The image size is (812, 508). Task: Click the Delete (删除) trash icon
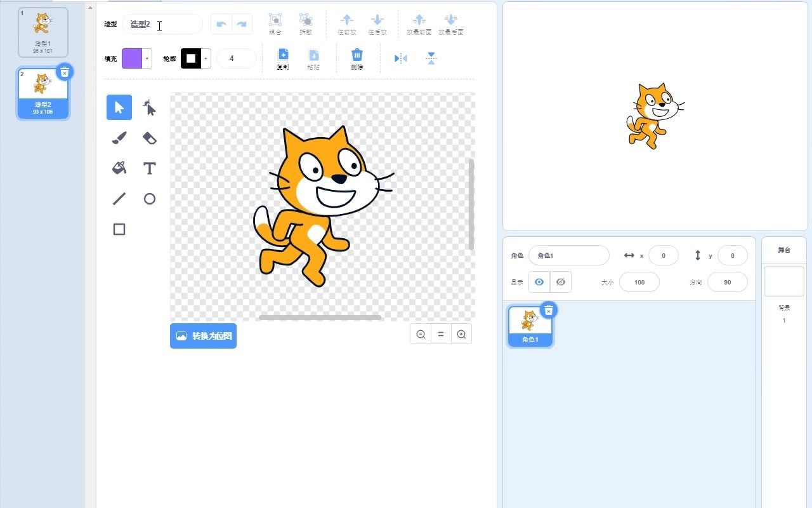click(357, 55)
